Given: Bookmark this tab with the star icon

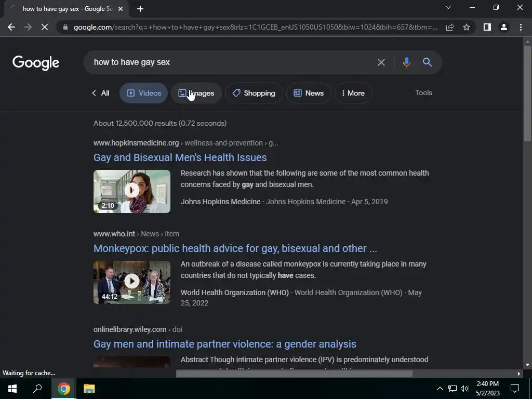Looking at the screenshot, I should pos(467,27).
